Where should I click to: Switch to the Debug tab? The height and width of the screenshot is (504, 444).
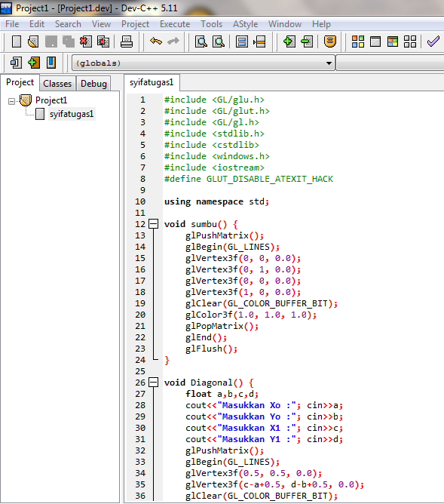[x=93, y=84]
